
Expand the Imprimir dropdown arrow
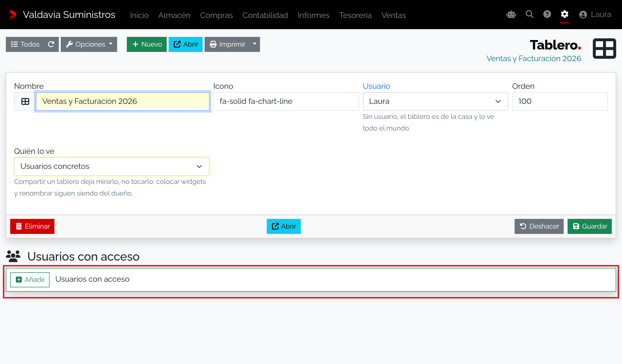[x=255, y=44]
